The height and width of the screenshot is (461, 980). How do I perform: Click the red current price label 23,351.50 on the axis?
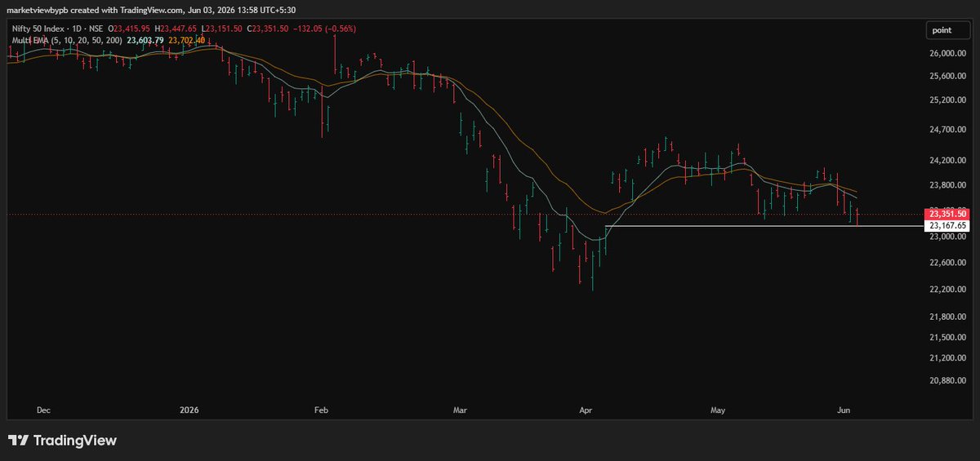947,214
